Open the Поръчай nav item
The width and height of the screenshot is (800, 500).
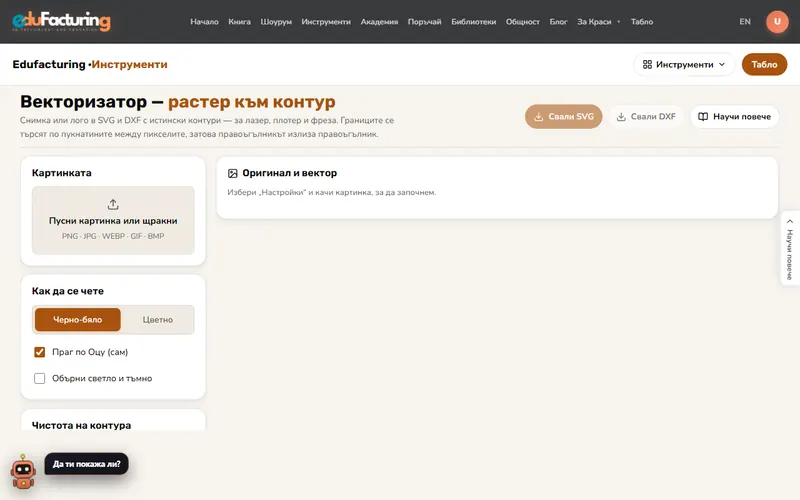(424, 21)
